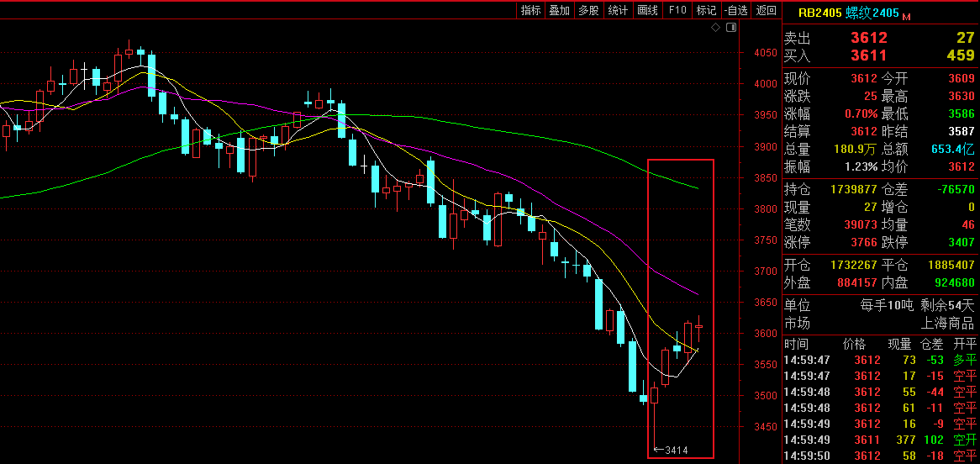980x464 pixels.
Task: Click the 4000 price axis label
Action: (765, 84)
